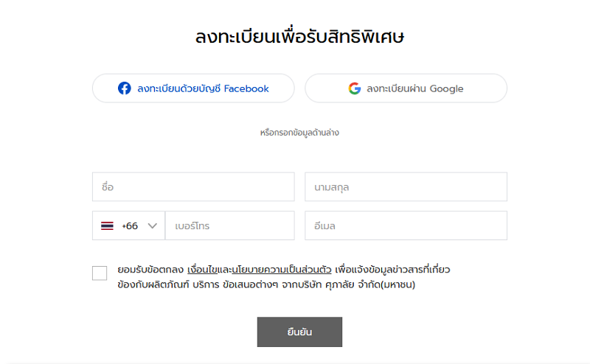
Task: Select the +66 country code
Action: click(130, 226)
